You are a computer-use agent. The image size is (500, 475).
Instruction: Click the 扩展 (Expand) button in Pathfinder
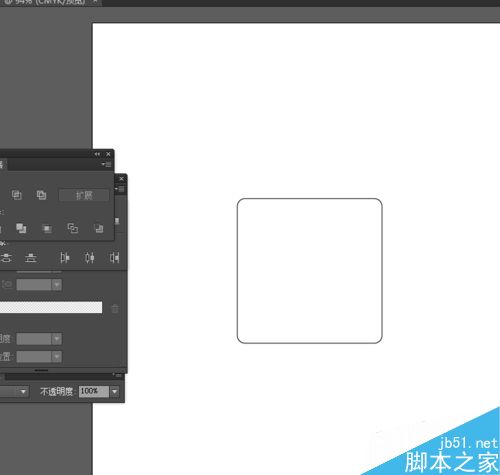pyautogui.click(x=84, y=195)
